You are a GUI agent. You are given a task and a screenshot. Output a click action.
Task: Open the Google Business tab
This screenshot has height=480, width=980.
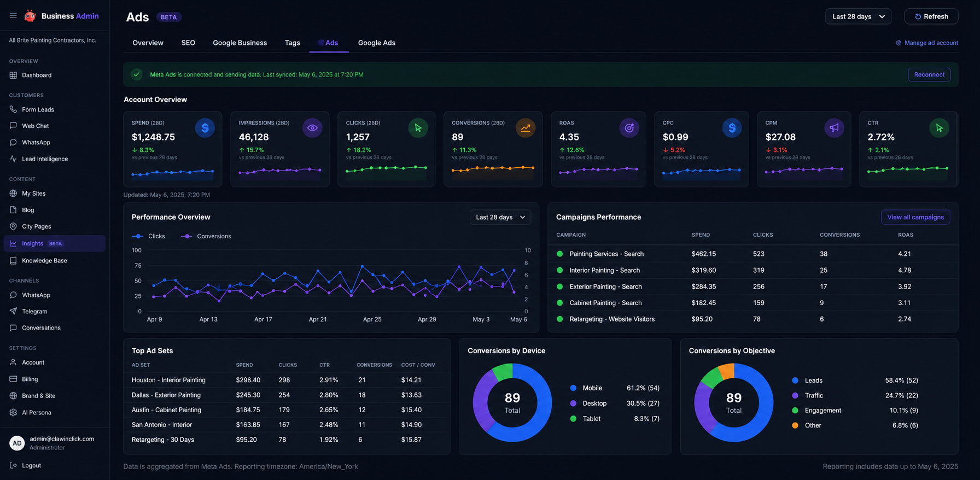click(x=240, y=43)
